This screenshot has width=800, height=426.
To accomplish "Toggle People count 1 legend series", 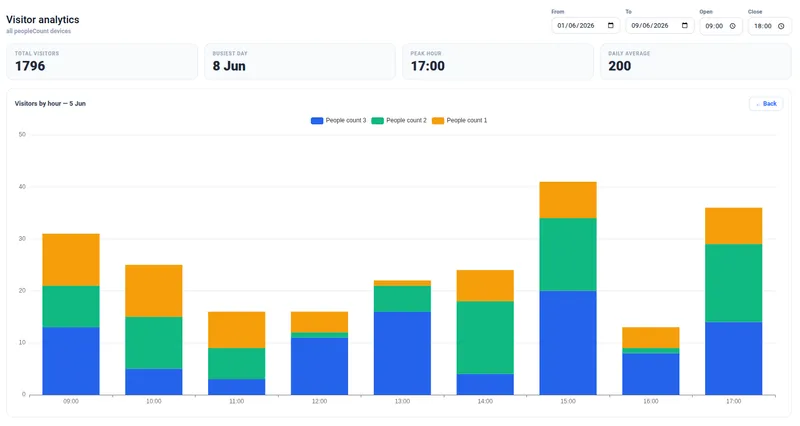I will (460, 120).
